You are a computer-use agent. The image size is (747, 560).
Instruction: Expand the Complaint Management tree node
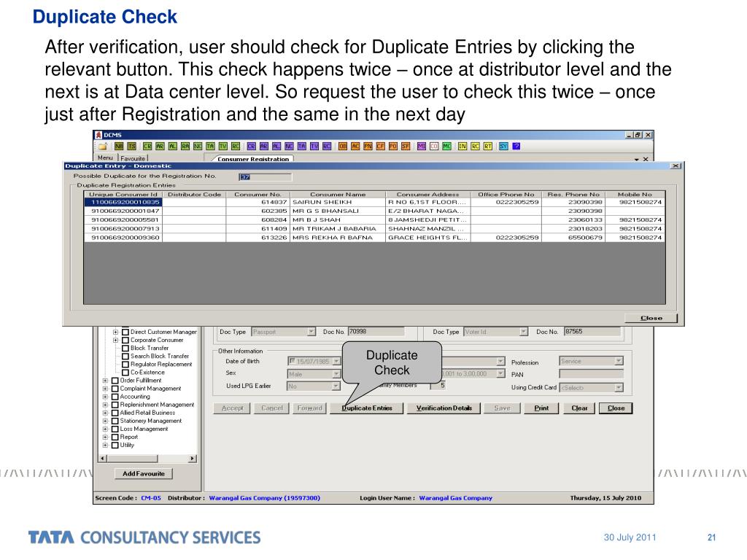[x=105, y=389]
